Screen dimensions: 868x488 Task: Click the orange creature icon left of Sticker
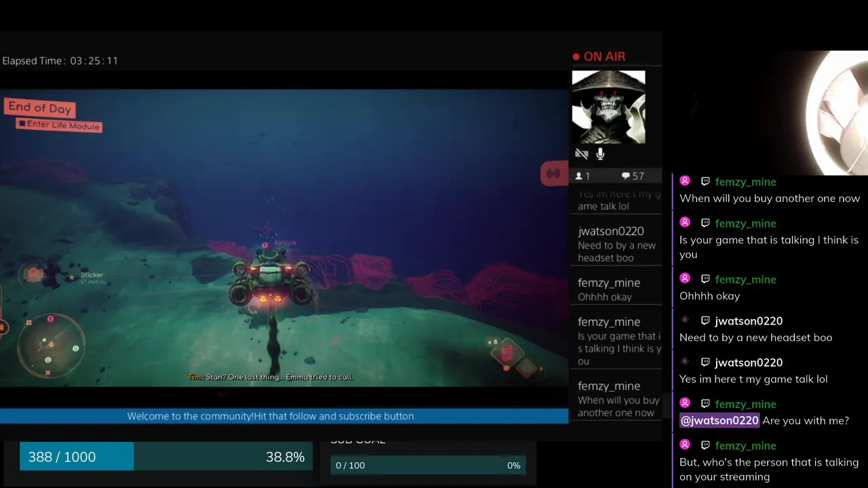coord(34,274)
